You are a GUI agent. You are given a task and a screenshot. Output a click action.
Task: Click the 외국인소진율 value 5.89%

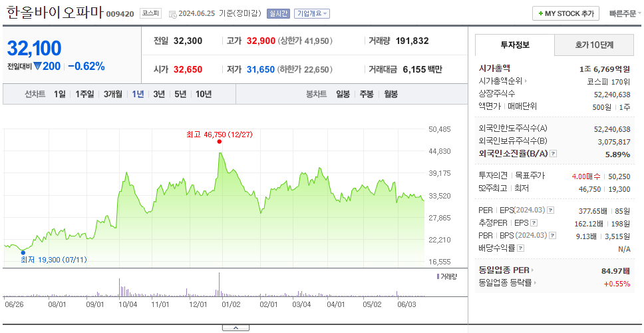617,154
